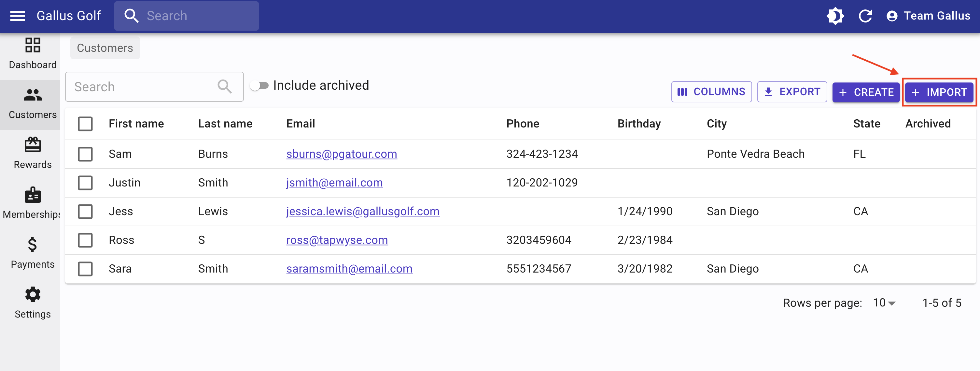Click the IMPORT button
Viewport: 980px width, 371px height.
939,92
